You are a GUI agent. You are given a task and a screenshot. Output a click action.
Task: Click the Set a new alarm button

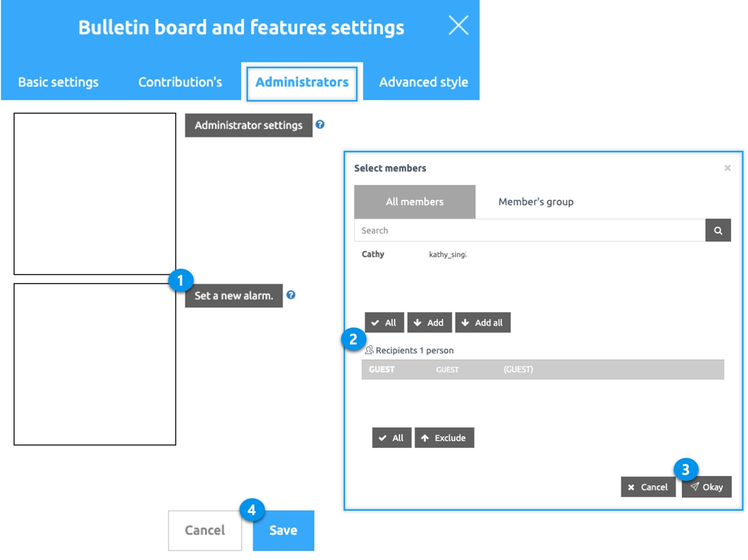pos(234,296)
